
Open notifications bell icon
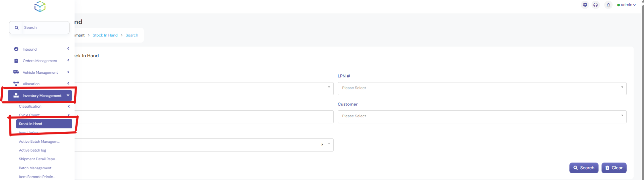point(608,5)
